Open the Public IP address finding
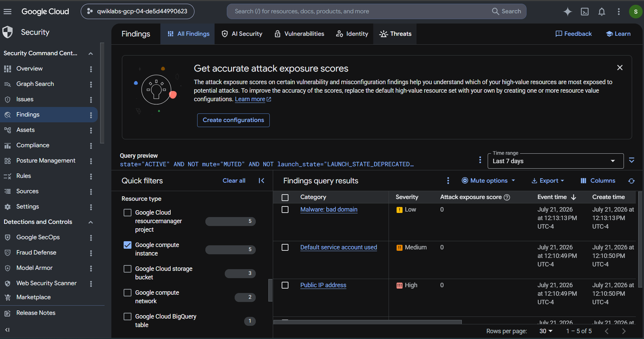644x339 pixels. [x=323, y=285]
